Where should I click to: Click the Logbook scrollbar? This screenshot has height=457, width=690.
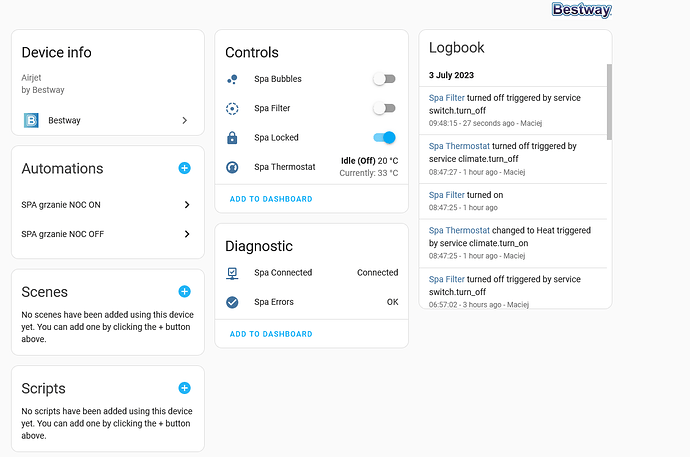click(607, 100)
